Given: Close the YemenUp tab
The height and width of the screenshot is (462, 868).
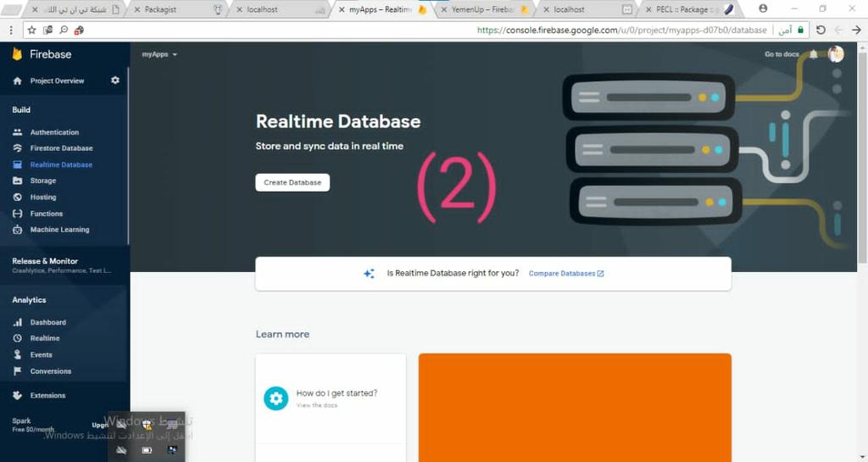Looking at the screenshot, I should point(444,9).
